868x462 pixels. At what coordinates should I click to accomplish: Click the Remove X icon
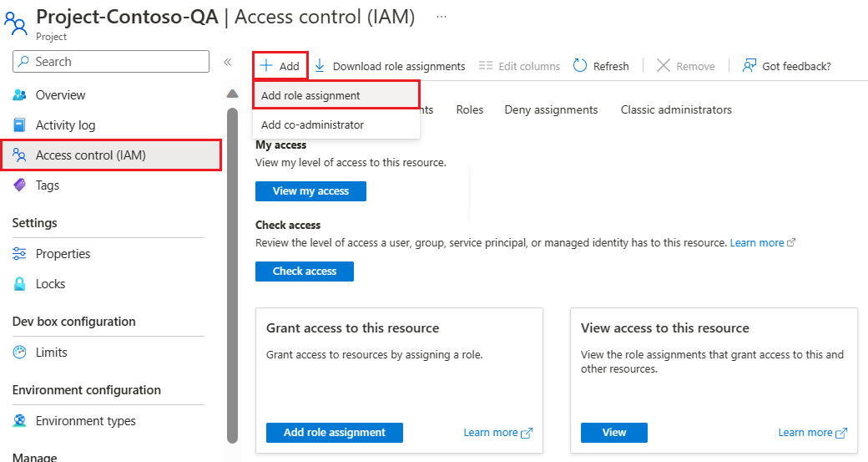664,66
